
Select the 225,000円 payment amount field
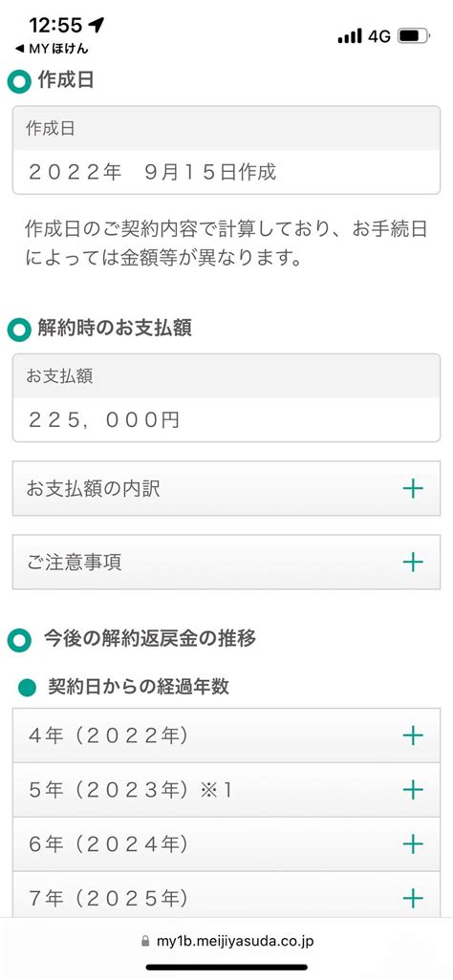pyautogui.click(x=226, y=419)
